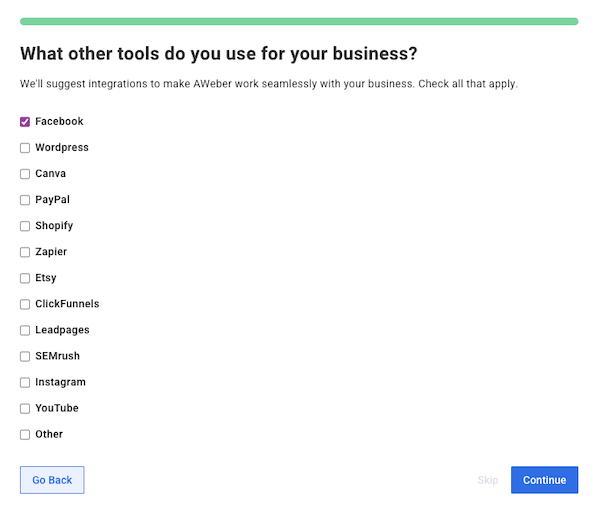Check the Zapier checkbox

pyautogui.click(x=25, y=252)
